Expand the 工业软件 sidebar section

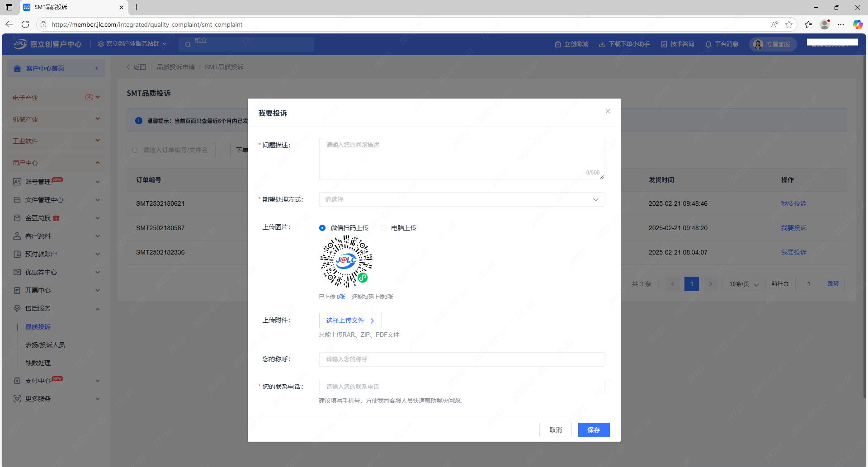(56, 141)
